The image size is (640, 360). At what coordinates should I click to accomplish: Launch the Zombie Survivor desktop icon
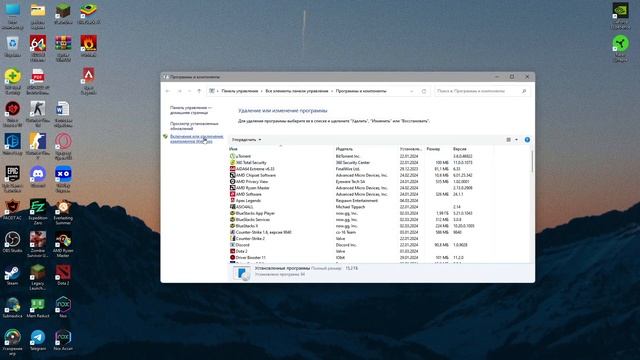(38, 244)
